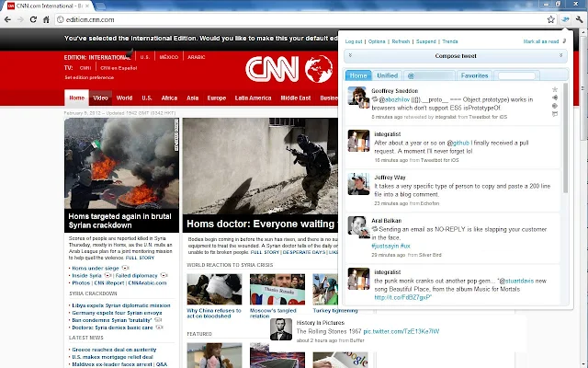This screenshot has width=588, height=368.
Task: Open the @github mention link
Action: pos(458,143)
